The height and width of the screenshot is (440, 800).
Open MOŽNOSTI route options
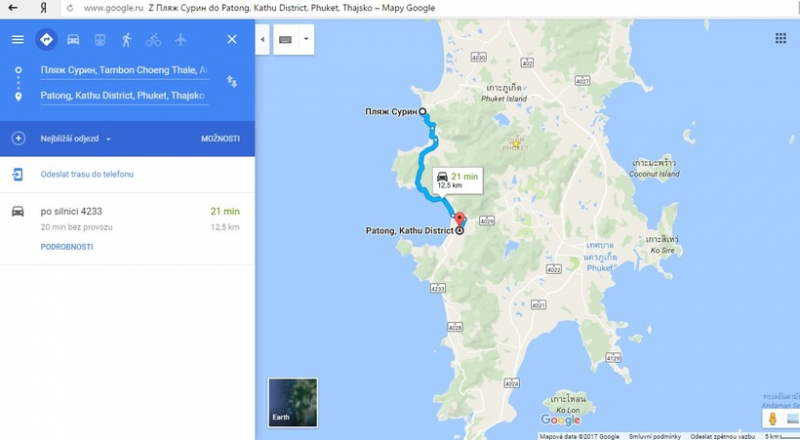click(x=220, y=138)
